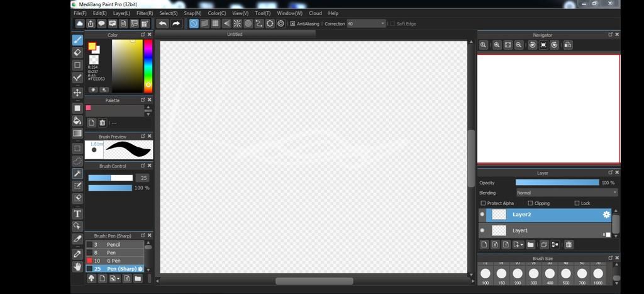Enable the Protect Alpha checkbox
644x294 pixels.
483,203
